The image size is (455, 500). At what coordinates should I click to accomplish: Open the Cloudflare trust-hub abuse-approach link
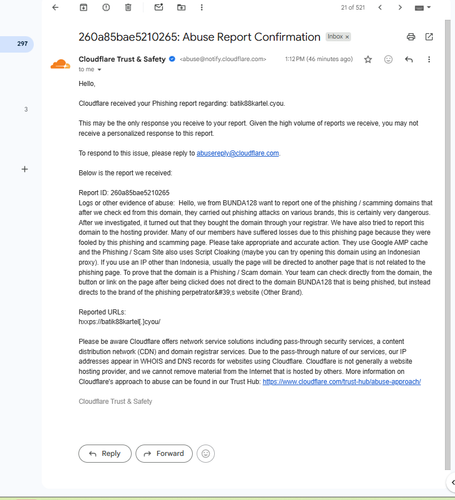[x=342, y=382]
